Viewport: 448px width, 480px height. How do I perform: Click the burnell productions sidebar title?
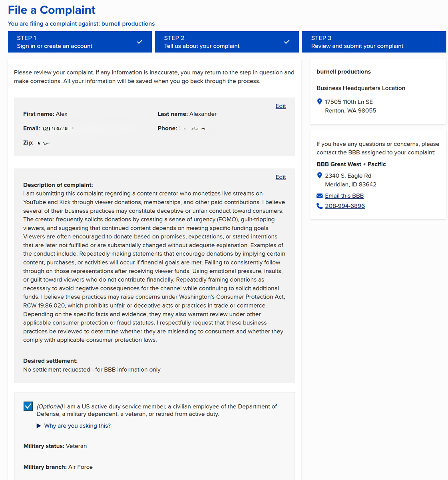point(344,72)
